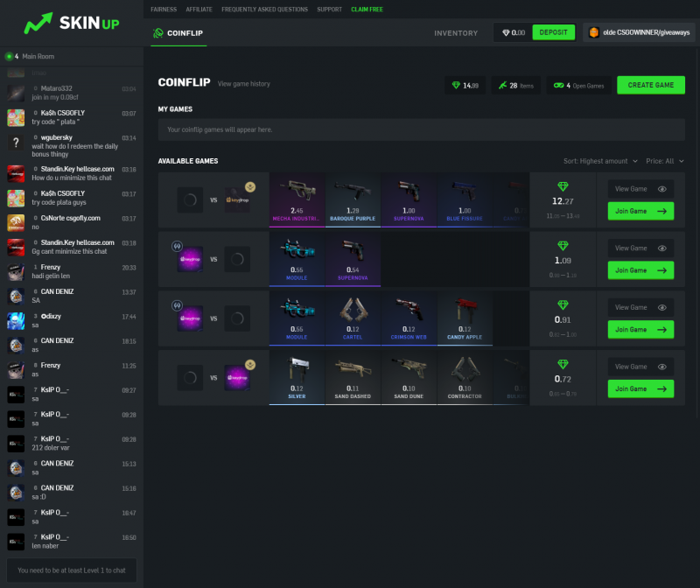Click the Supernova 0.54 skin

pos(353,259)
